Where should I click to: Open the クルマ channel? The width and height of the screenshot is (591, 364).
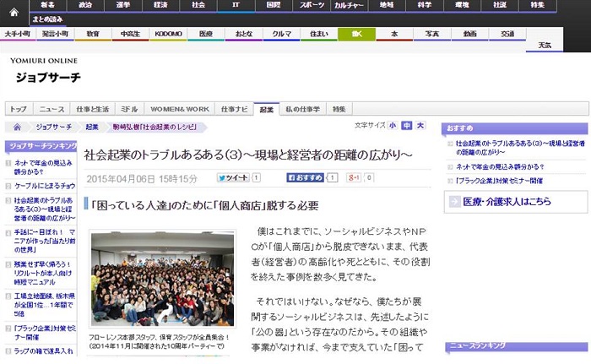281,34
